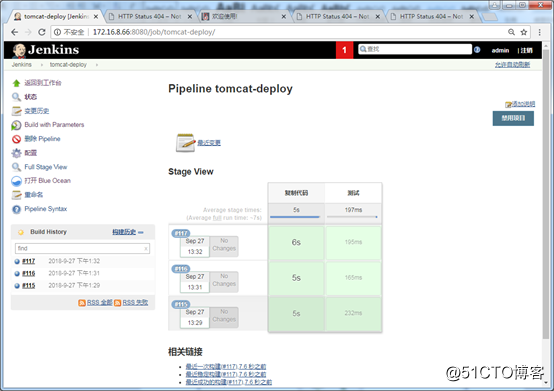Click the Jenkins search box
The image size is (554, 391).
(415, 49)
